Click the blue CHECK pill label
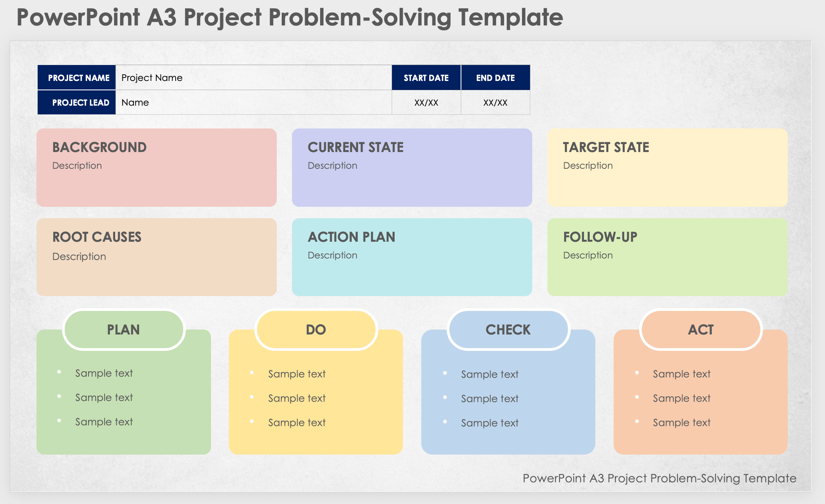 508,330
